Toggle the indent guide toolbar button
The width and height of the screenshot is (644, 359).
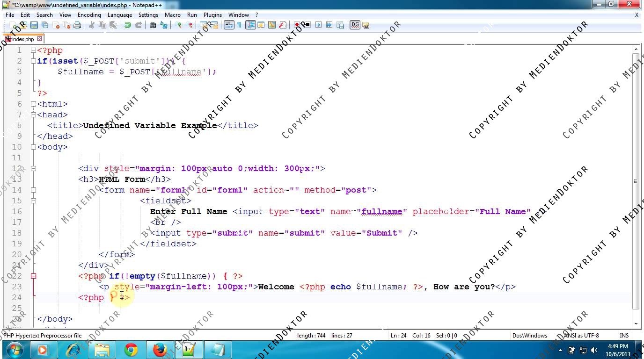coord(250,25)
